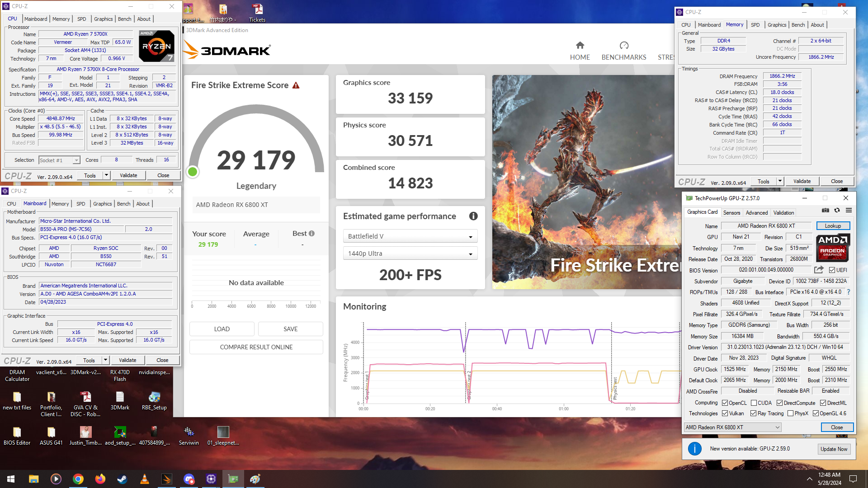The image size is (868, 488).
Task: Open the SPD tab in the CPU-Z Memory window
Action: point(755,25)
